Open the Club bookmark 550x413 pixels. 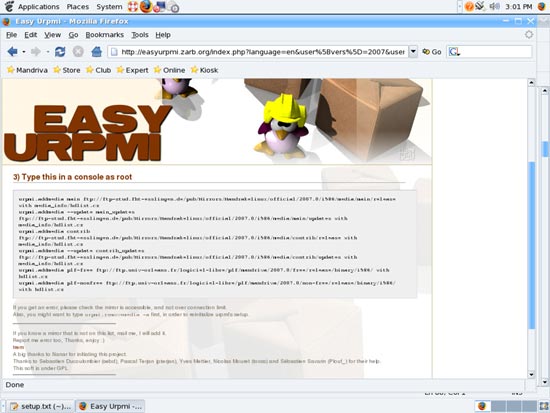[99, 70]
